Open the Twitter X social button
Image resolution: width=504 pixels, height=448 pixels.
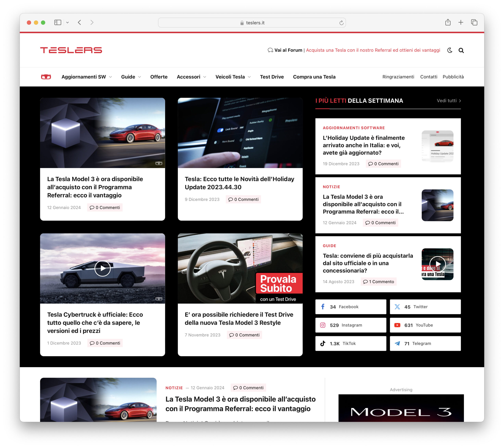pos(425,307)
